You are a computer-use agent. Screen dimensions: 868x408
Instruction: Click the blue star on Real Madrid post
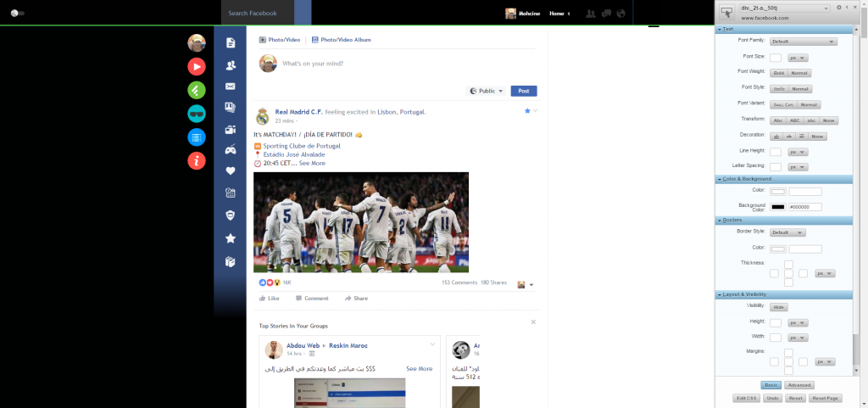[x=527, y=111]
